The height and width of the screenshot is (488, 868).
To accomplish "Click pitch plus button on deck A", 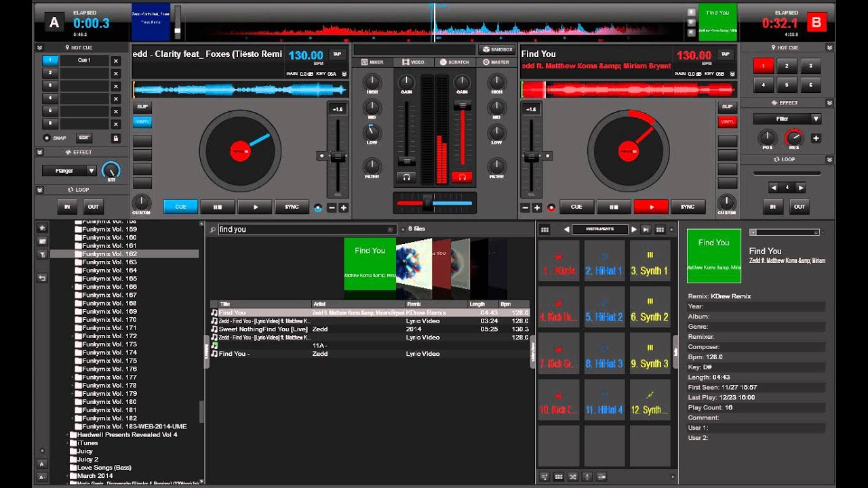I will point(343,207).
